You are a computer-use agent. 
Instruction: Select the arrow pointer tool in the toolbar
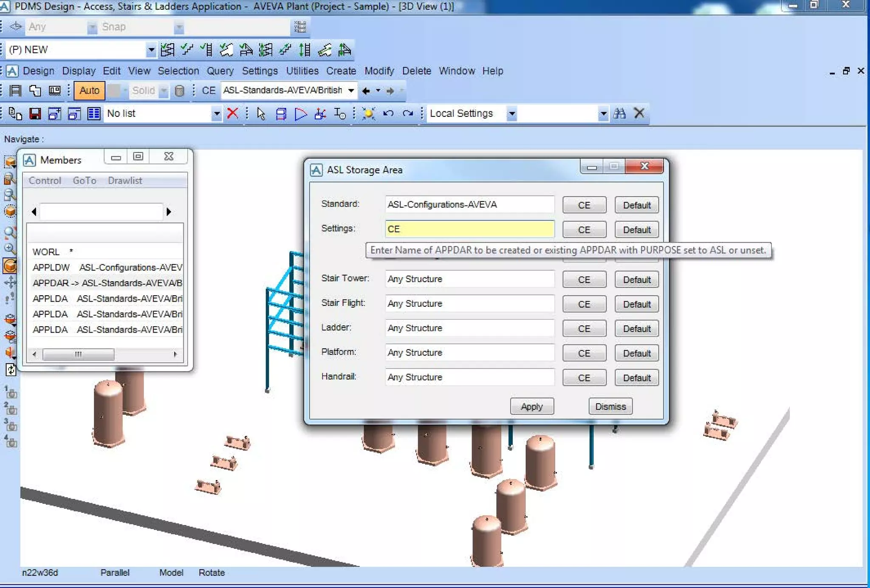(x=261, y=113)
